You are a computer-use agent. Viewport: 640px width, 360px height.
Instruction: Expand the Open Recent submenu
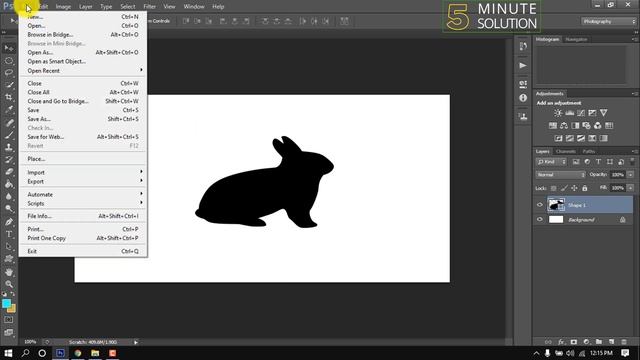[x=83, y=71]
